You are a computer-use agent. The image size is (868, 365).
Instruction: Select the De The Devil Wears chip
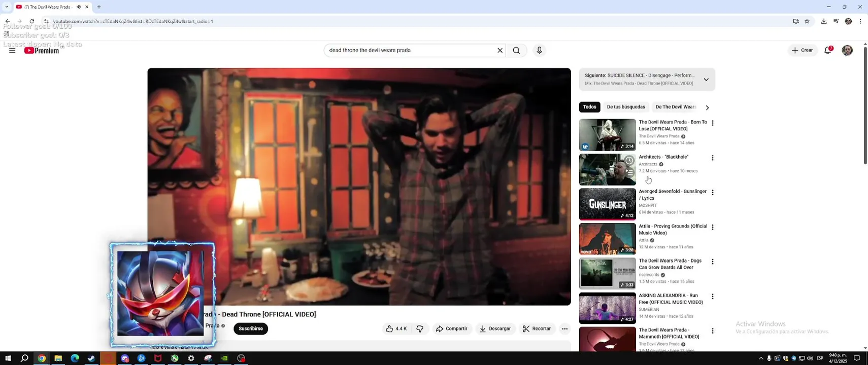[x=676, y=107]
